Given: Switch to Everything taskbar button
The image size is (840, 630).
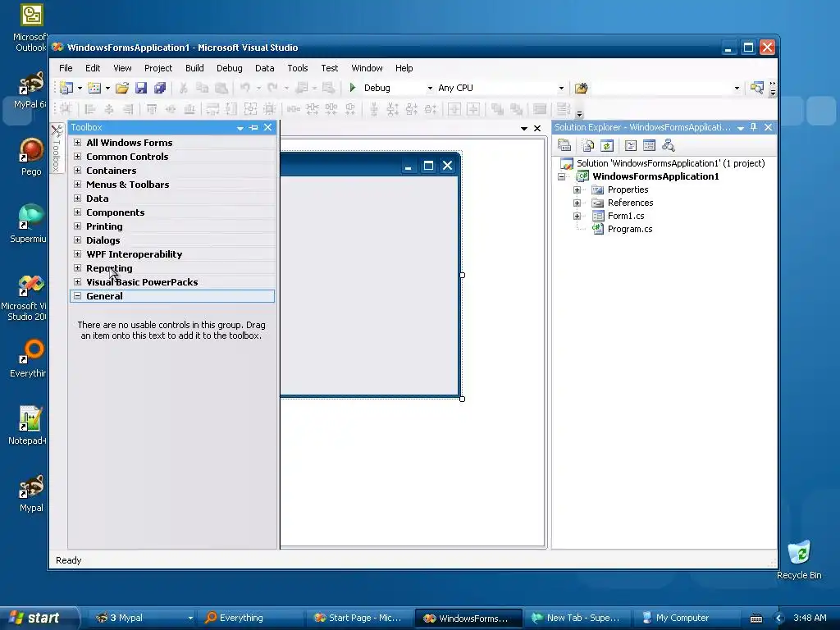Looking at the screenshot, I should (x=251, y=618).
